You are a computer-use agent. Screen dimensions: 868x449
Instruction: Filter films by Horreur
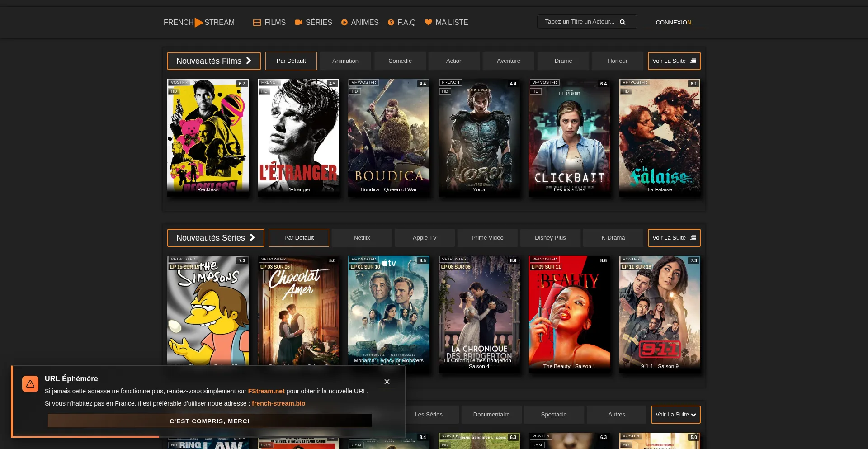point(618,61)
